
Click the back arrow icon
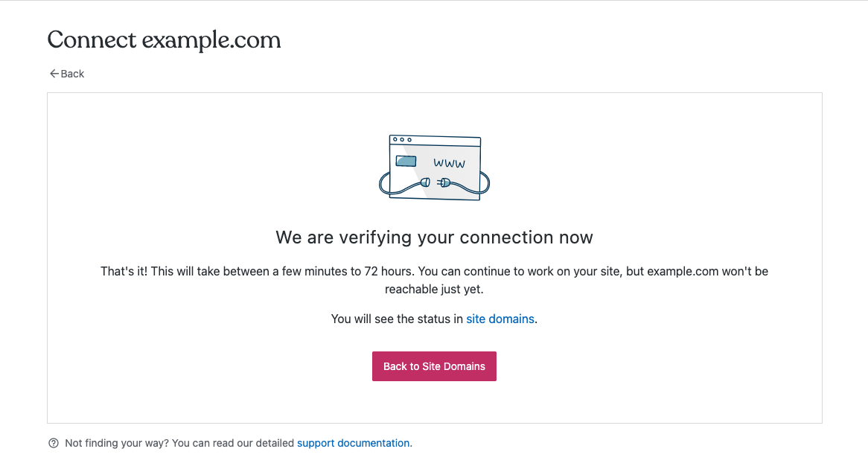[x=53, y=73]
